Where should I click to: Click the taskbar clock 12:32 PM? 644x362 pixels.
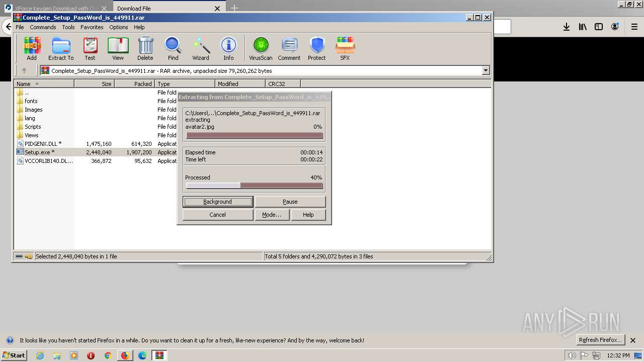(x=618, y=355)
